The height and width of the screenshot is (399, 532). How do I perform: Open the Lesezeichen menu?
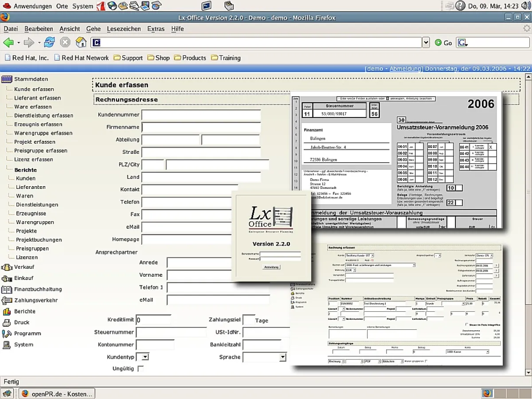click(x=124, y=29)
